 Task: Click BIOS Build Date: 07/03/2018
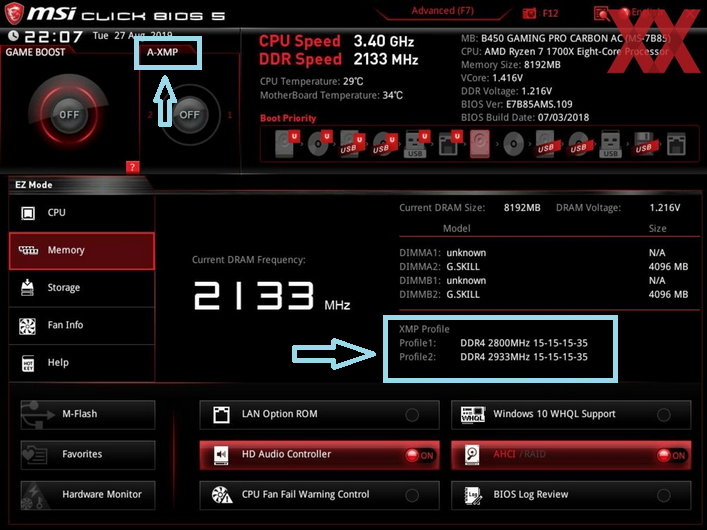pos(525,118)
